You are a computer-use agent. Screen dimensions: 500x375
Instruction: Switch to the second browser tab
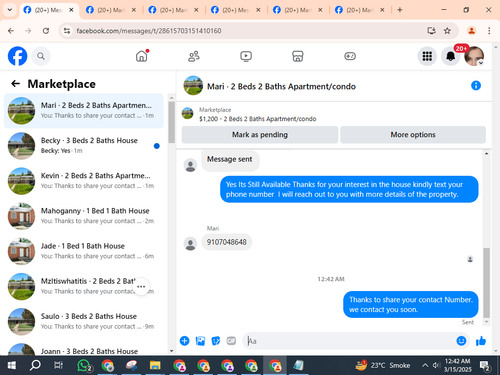tap(111, 10)
